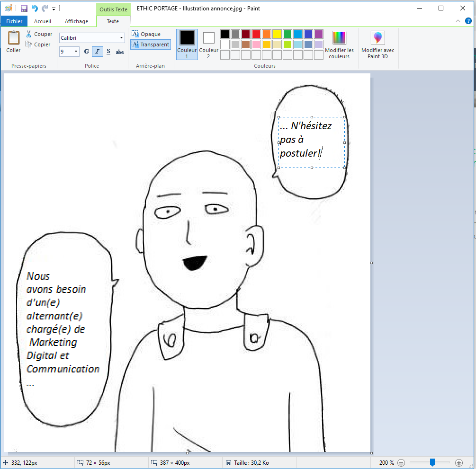Image resolution: width=476 pixels, height=469 pixels.
Task: Click the Save icon in quick access toolbar
Action: pyautogui.click(x=24, y=9)
